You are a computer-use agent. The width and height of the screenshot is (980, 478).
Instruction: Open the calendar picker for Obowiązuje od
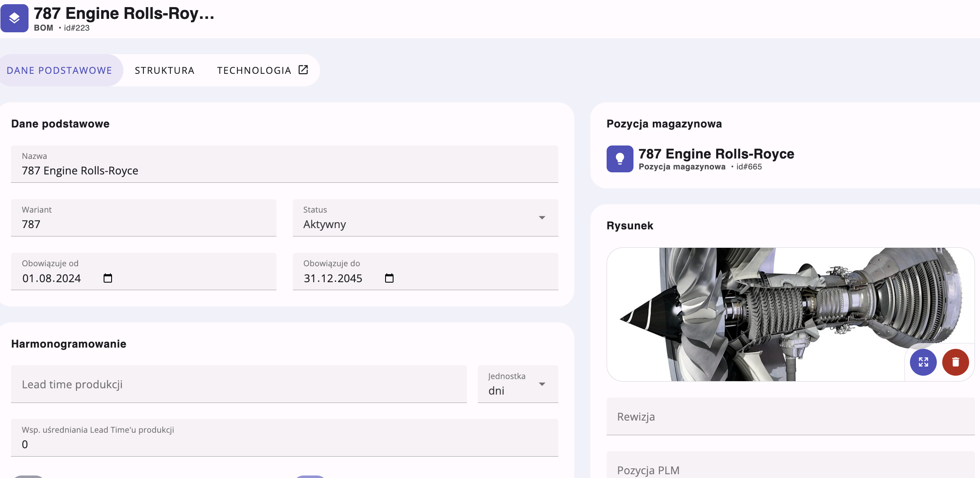[x=108, y=278]
